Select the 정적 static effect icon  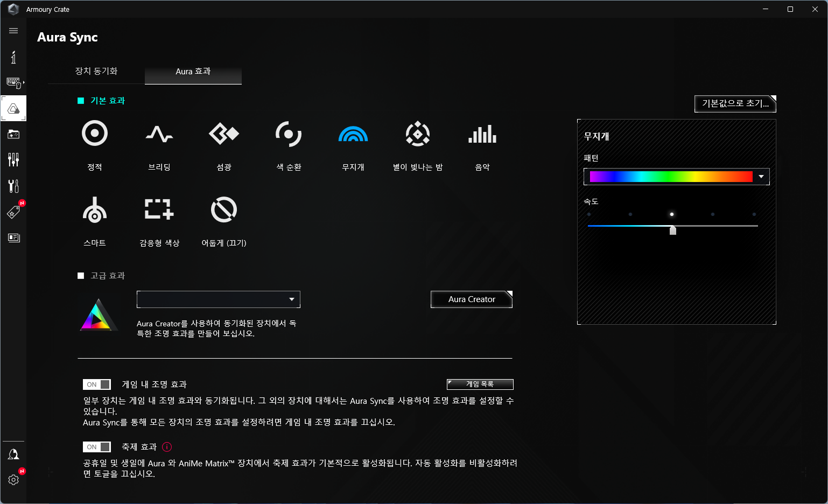[95, 133]
